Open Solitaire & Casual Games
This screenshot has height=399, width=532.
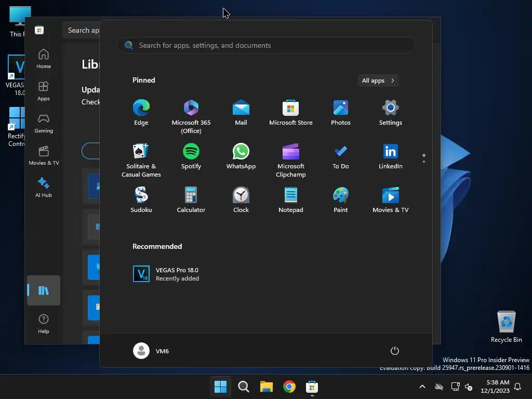pyautogui.click(x=141, y=160)
